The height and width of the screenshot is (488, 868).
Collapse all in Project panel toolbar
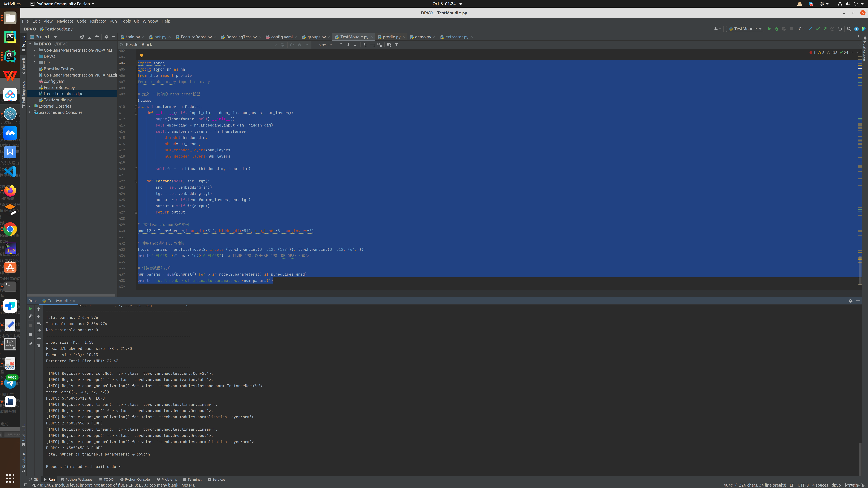pyautogui.click(x=97, y=37)
